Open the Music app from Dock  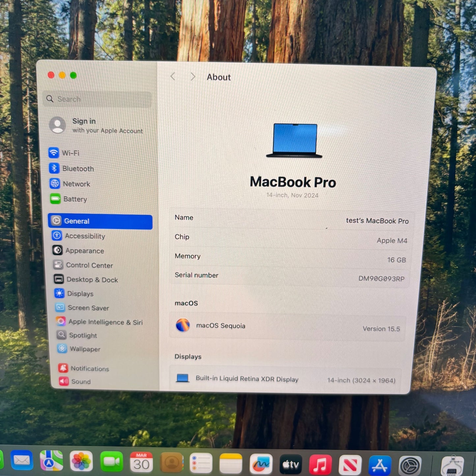320,465
